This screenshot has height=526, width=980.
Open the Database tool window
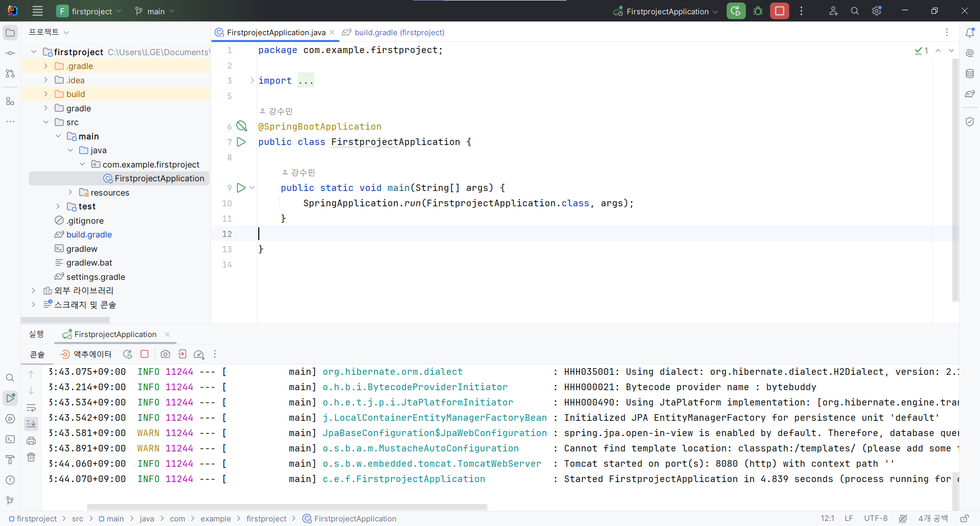pos(970,74)
